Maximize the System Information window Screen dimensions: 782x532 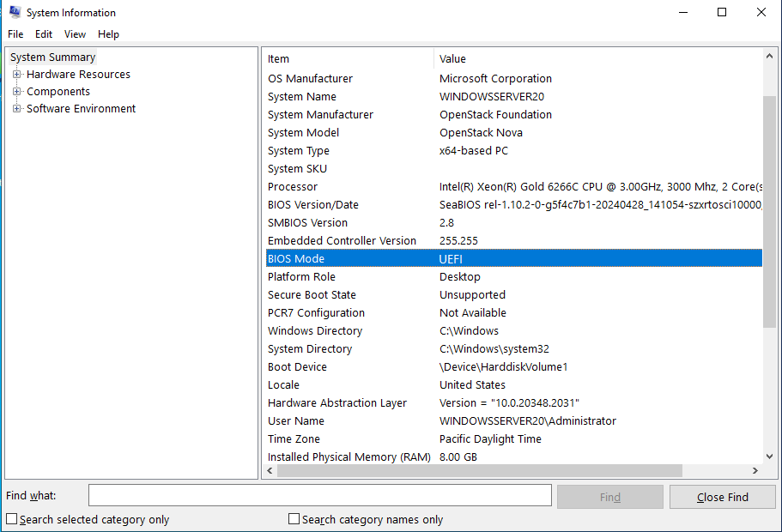[x=722, y=12]
